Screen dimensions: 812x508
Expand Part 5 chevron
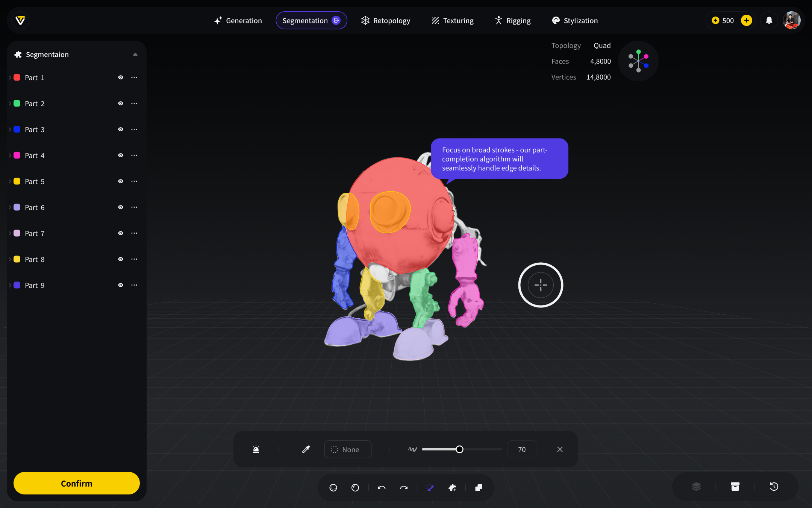[x=10, y=181]
